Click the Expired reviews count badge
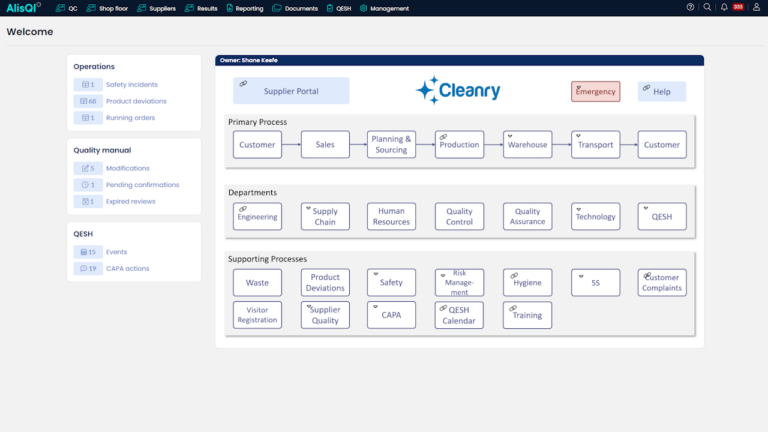 [x=88, y=202]
